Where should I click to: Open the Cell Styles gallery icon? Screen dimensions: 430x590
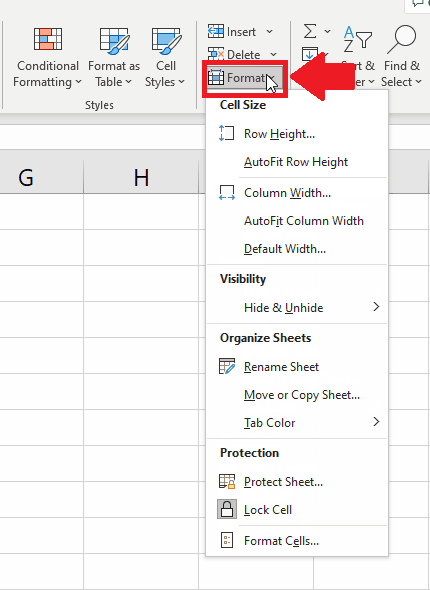[166, 39]
